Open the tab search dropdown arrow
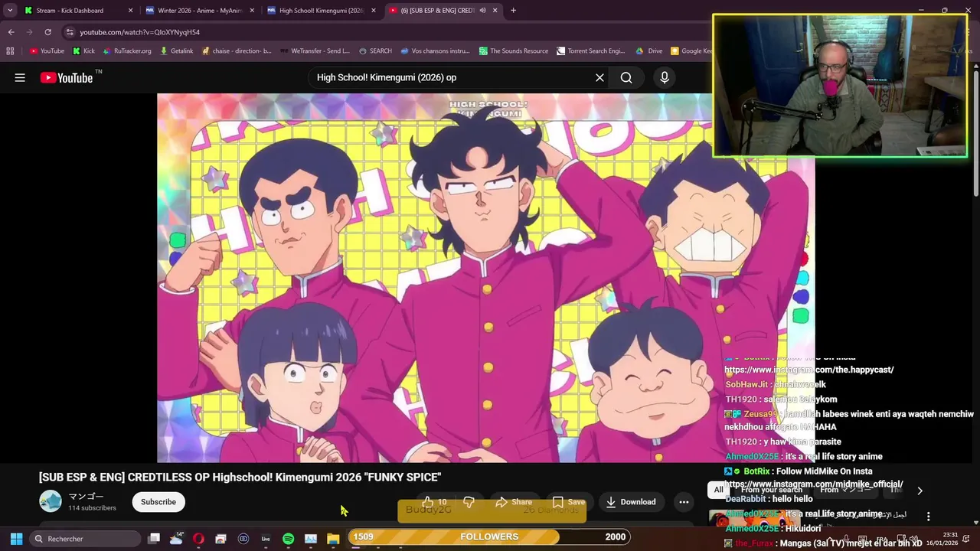The width and height of the screenshot is (980, 551). [x=10, y=11]
